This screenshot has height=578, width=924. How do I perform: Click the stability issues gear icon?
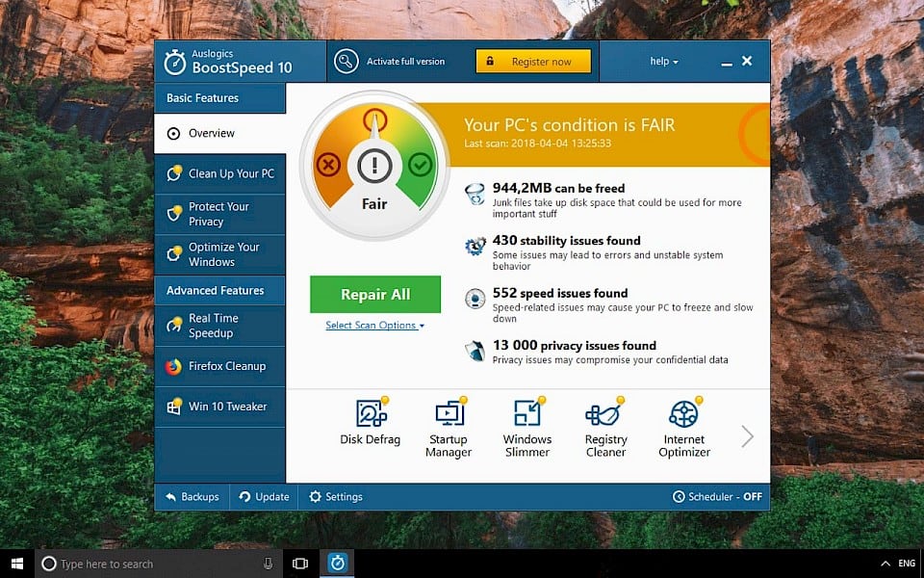coord(475,246)
